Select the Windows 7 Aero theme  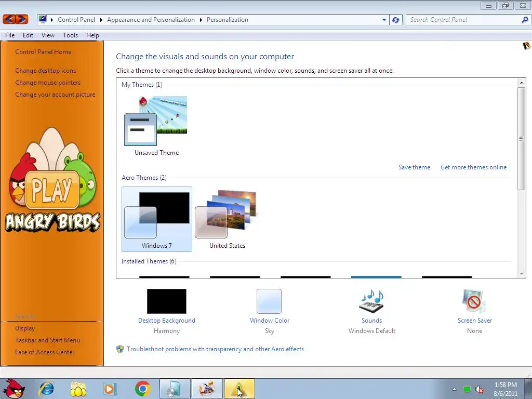tap(157, 219)
